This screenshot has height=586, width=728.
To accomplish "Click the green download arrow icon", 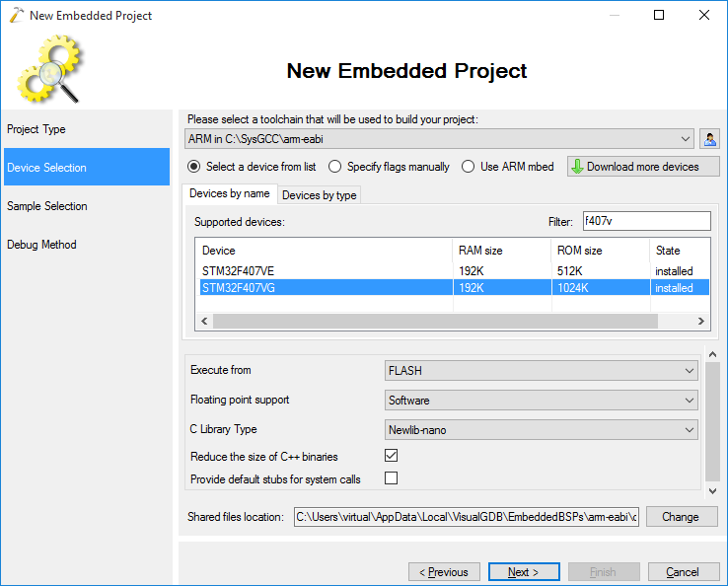I will (577, 167).
